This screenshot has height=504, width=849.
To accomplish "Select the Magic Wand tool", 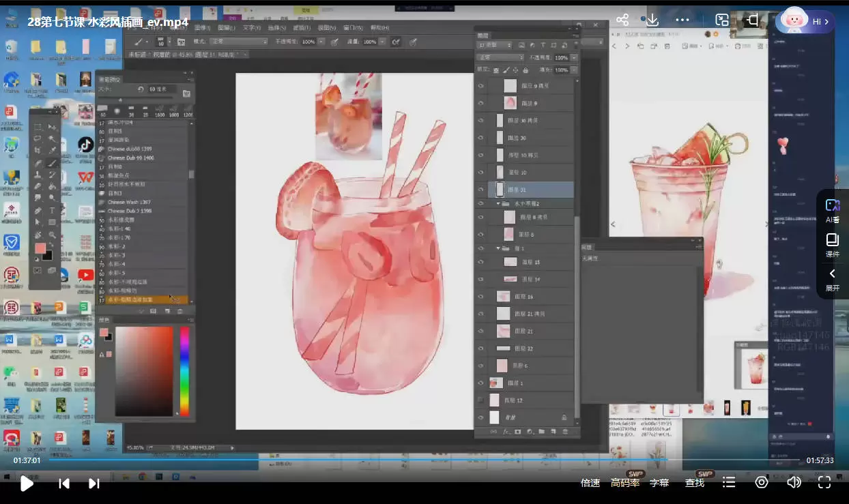I will (x=53, y=138).
